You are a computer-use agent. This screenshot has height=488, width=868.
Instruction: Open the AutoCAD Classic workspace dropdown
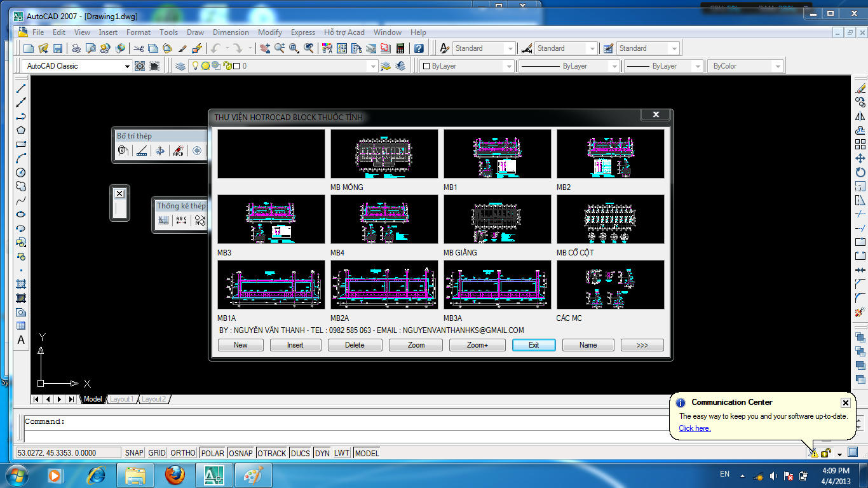click(127, 66)
